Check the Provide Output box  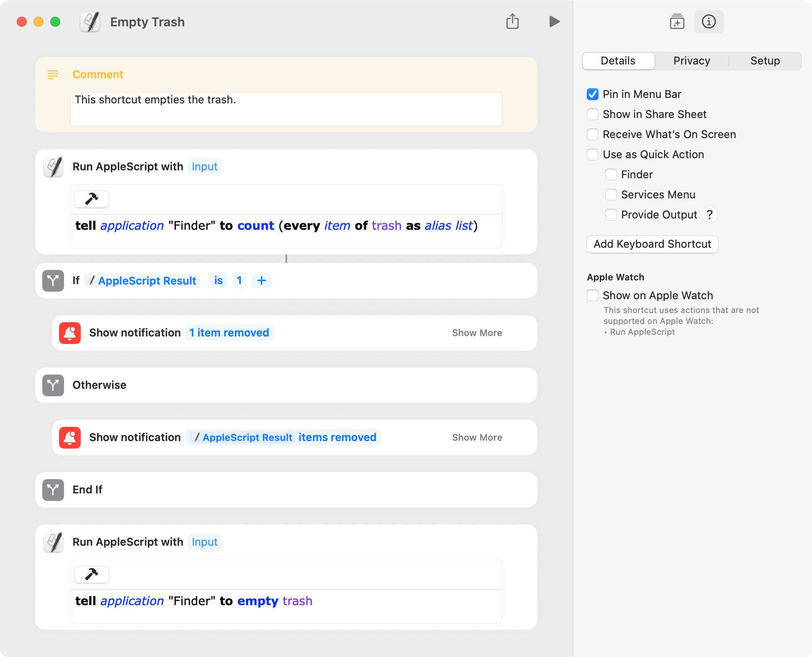click(611, 215)
